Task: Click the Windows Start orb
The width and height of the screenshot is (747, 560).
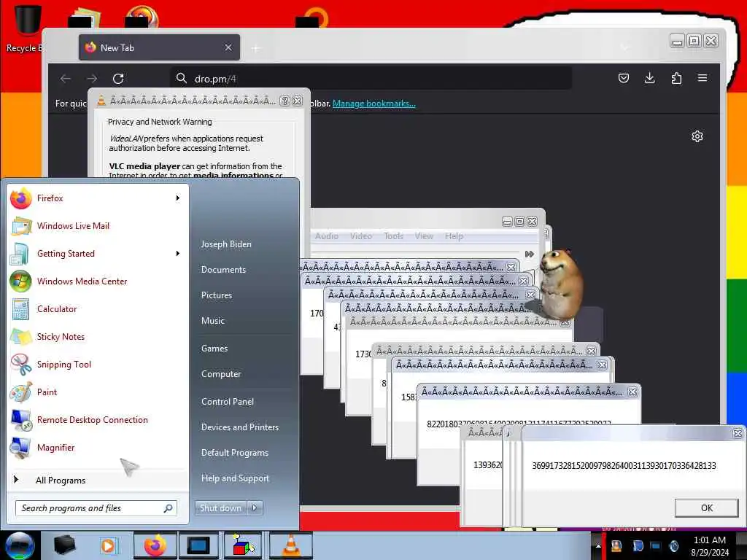Action: (x=20, y=545)
